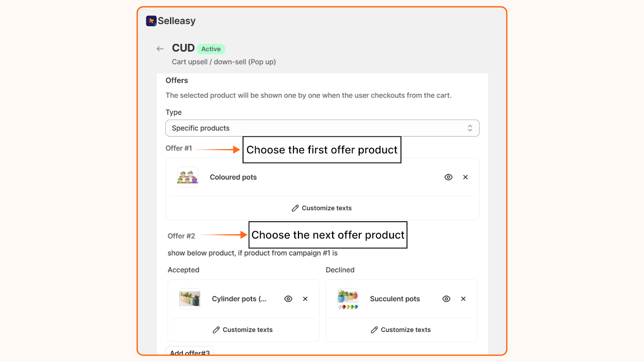Toggle the eye icon for Succulent pots
This screenshot has height=362, width=644.
[446, 298]
